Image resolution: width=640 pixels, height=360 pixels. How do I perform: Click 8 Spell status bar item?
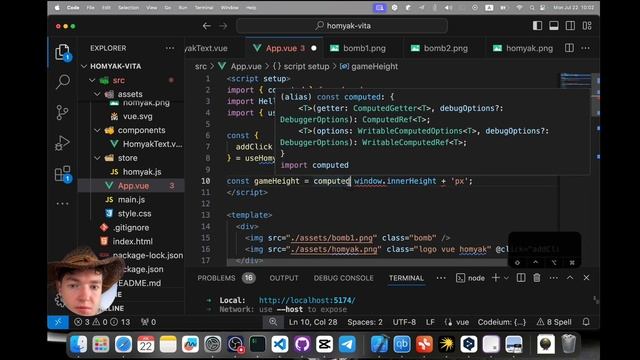(x=554, y=322)
